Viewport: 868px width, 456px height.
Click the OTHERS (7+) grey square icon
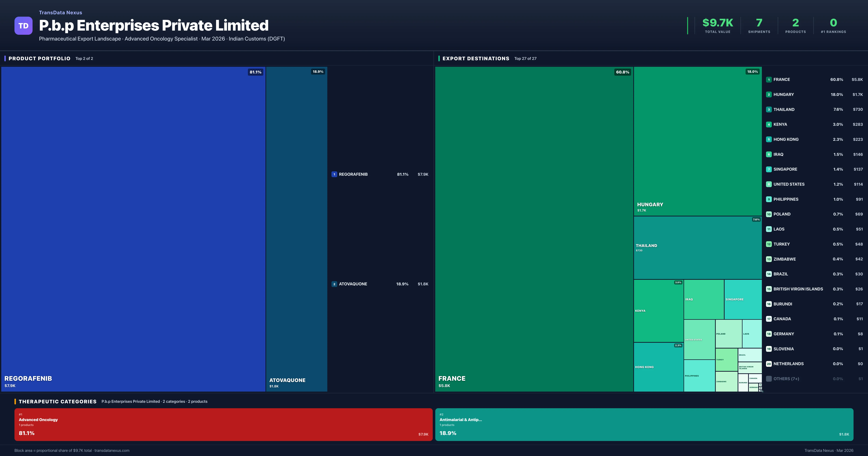[x=769, y=378]
